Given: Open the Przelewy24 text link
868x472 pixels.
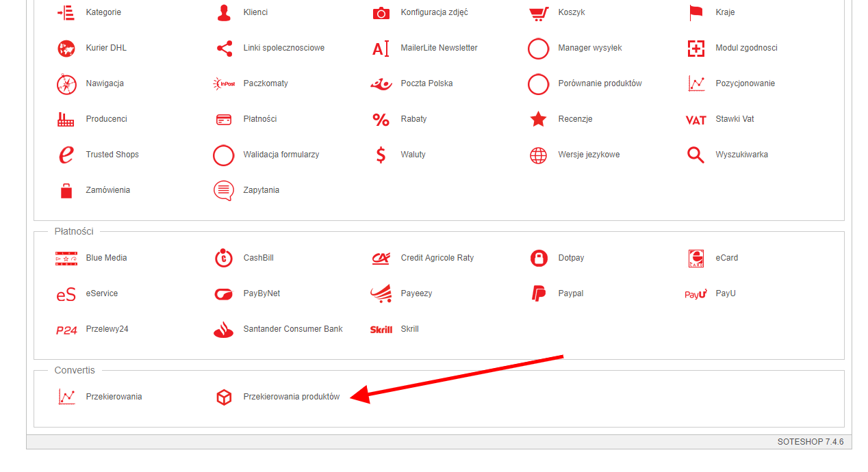Looking at the screenshot, I should click(107, 329).
